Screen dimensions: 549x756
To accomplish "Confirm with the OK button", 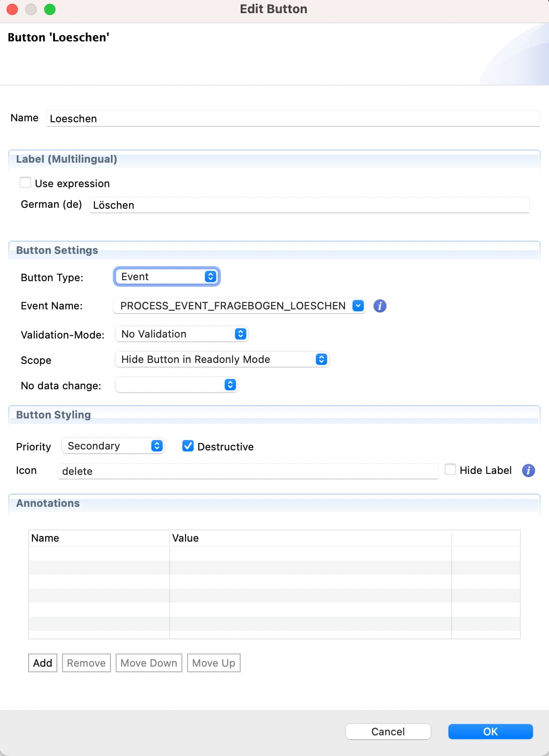I will (490, 732).
